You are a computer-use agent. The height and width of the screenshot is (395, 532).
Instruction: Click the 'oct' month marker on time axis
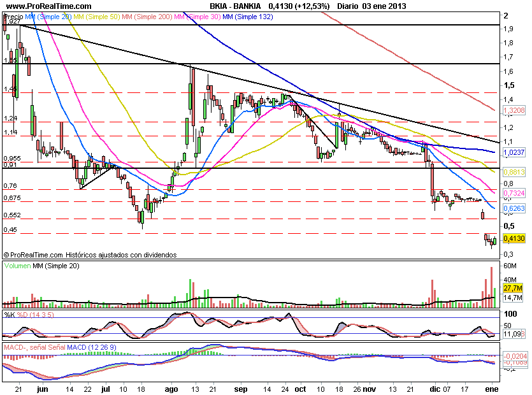coord(300,389)
